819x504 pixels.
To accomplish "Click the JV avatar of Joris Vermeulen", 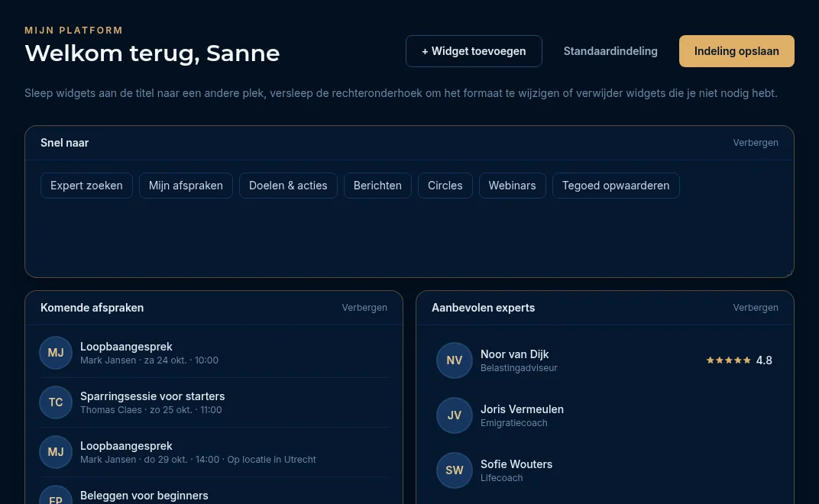I will tap(455, 415).
